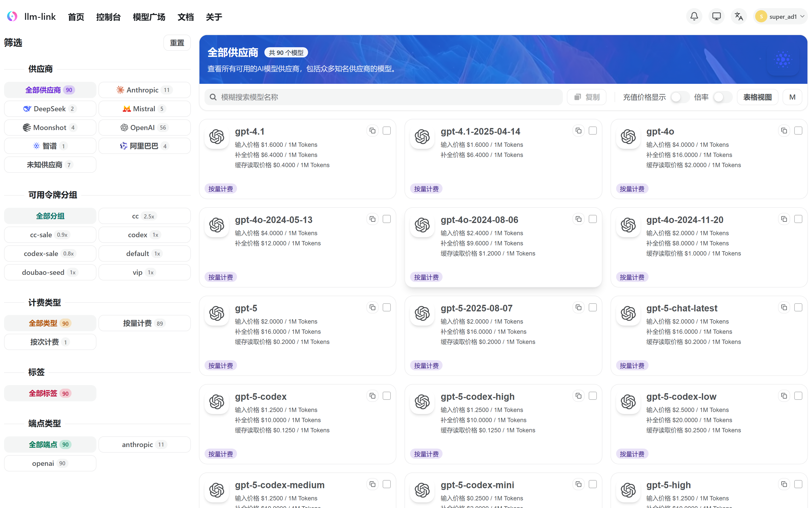Click the 复制 button in toolbar
This screenshot has height=508, width=812.
coord(586,97)
